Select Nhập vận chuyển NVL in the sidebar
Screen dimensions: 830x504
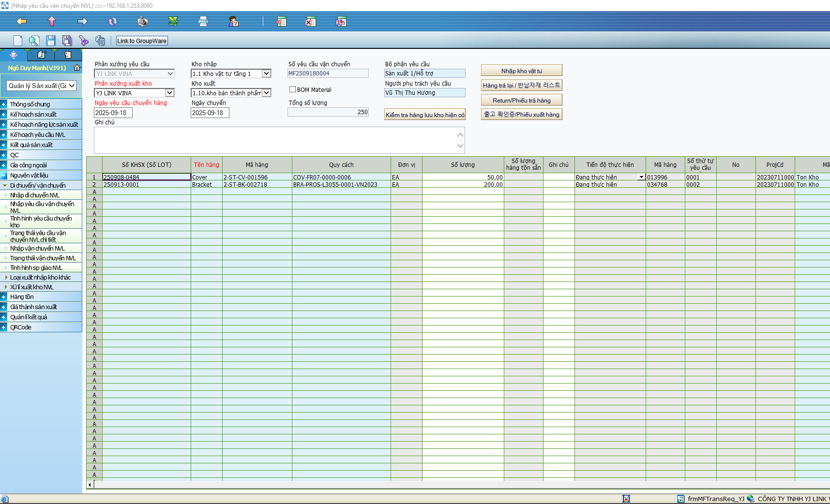coord(37,248)
